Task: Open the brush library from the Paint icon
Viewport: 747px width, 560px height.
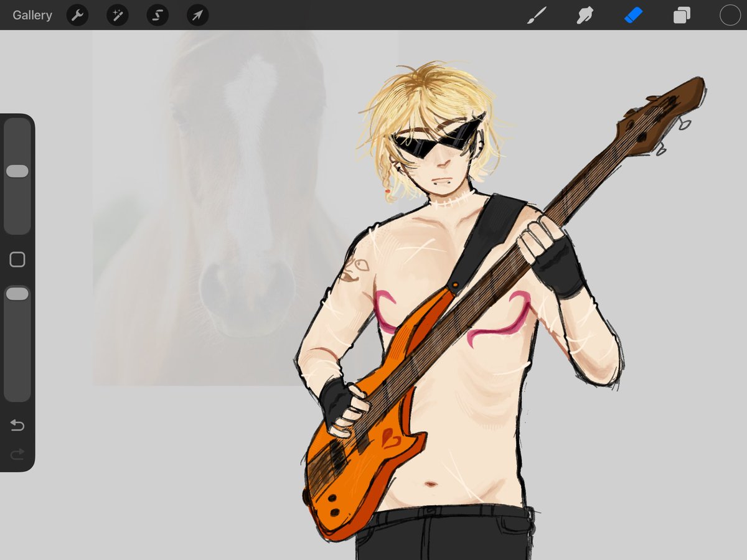Action: pyautogui.click(x=537, y=15)
